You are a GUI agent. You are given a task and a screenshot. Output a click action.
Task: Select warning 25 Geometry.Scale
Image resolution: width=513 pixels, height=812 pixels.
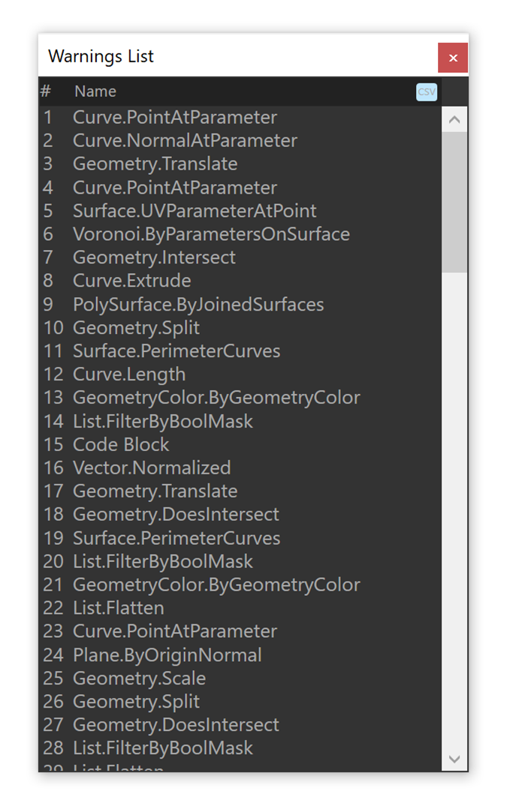139,678
